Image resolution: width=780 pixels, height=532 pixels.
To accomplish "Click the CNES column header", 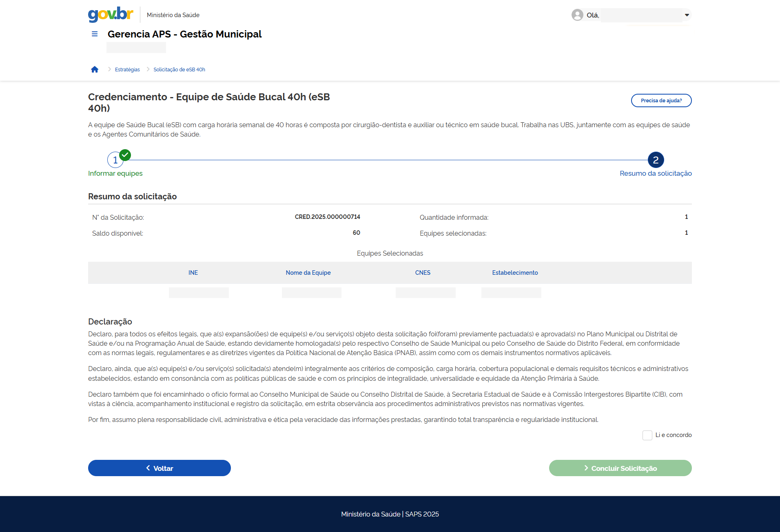I will tap(423, 273).
